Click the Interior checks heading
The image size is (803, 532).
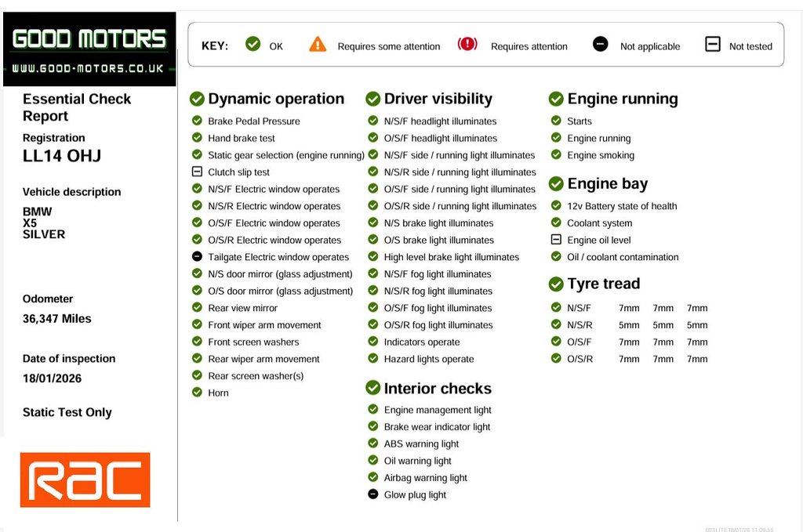click(x=437, y=389)
